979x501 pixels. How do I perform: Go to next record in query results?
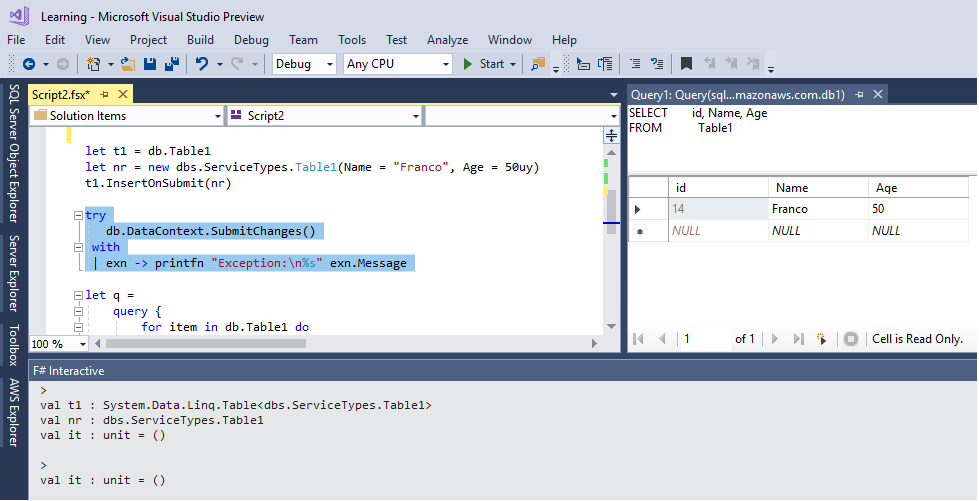click(775, 339)
